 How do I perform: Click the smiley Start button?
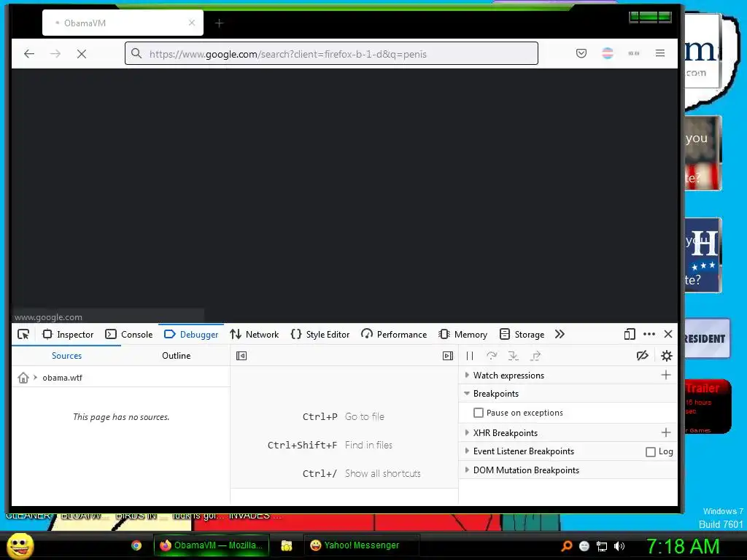[20, 545]
